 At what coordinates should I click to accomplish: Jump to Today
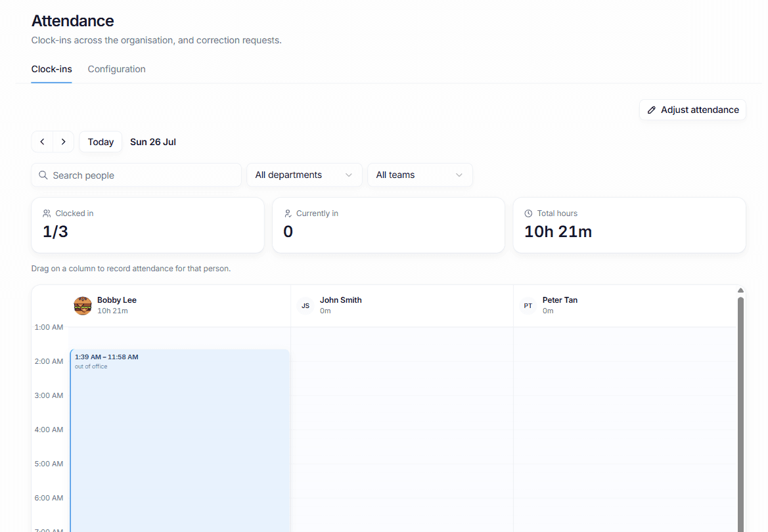(101, 142)
